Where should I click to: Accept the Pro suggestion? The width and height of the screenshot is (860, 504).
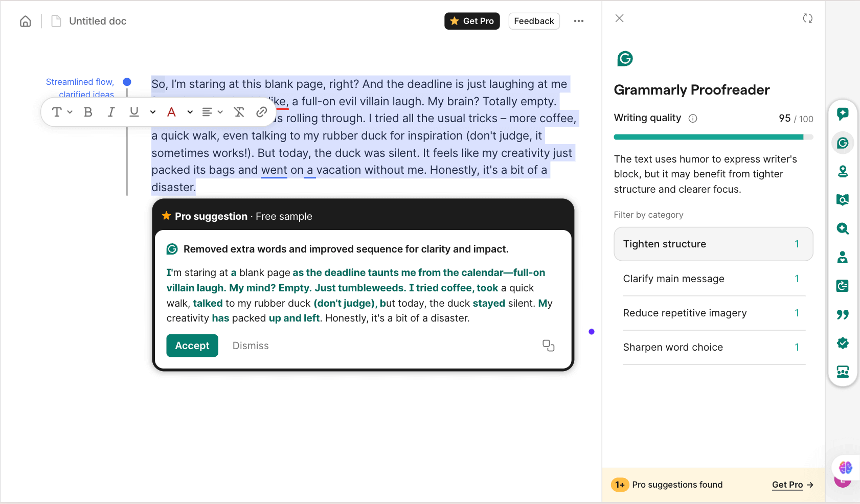pyautogui.click(x=192, y=346)
